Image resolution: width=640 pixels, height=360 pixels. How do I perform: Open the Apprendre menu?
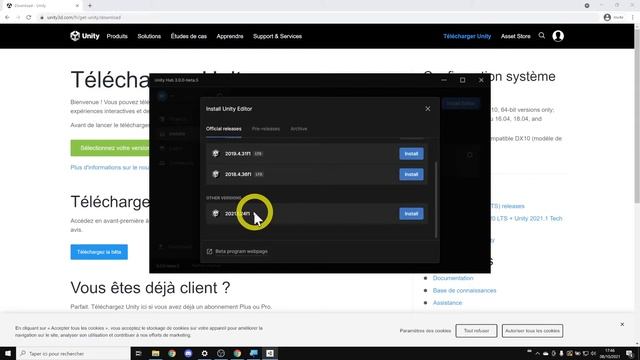(x=230, y=36)
